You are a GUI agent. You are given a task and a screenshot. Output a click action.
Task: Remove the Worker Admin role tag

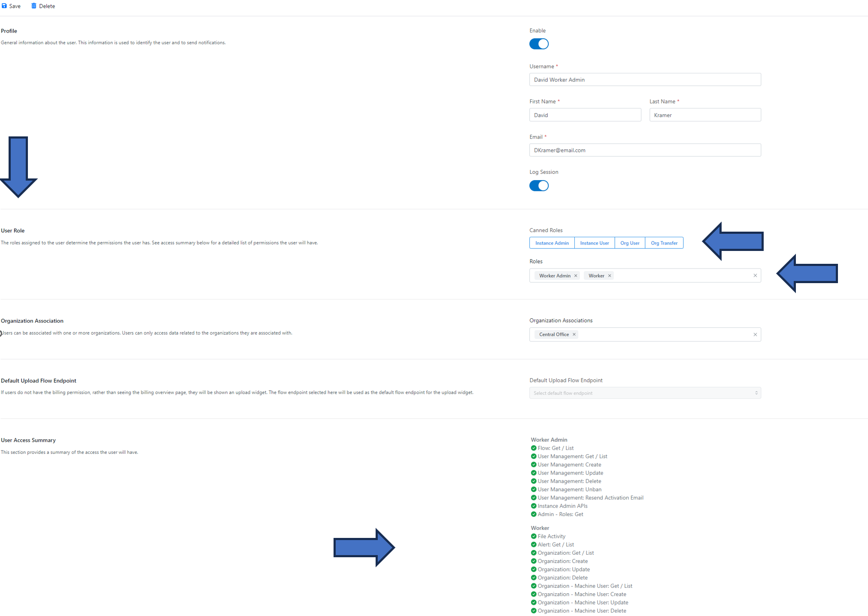click(576, 276)
